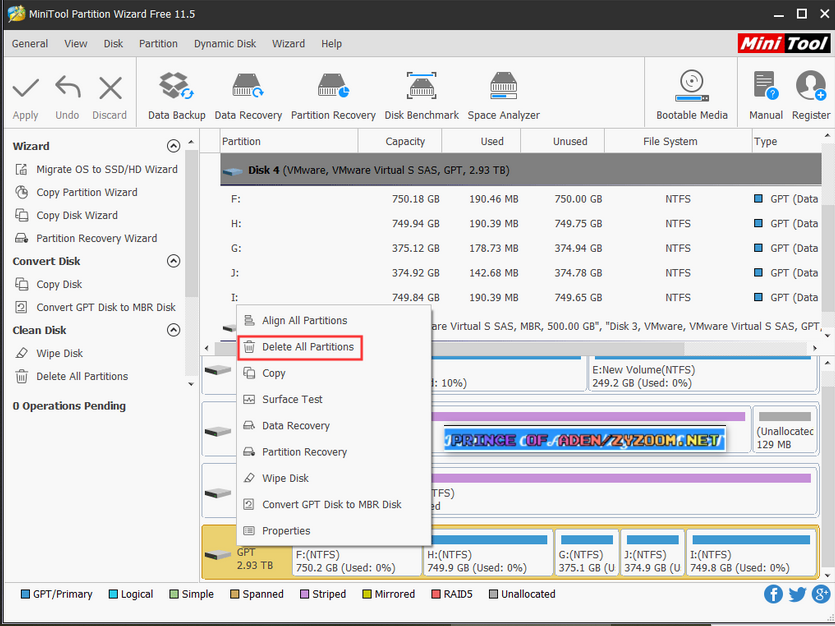Click the partition list horizontal scrollbar right arrow
The height and width of the screenshot is (626, 835).
click(x=814, y=348)
